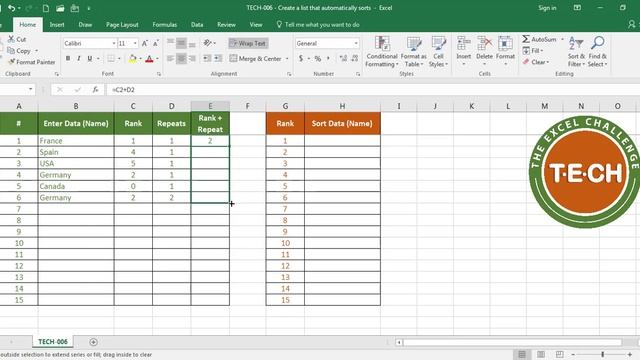Toggle Center horizontal alignment
The image size is (640, 360).
(181, 59)
